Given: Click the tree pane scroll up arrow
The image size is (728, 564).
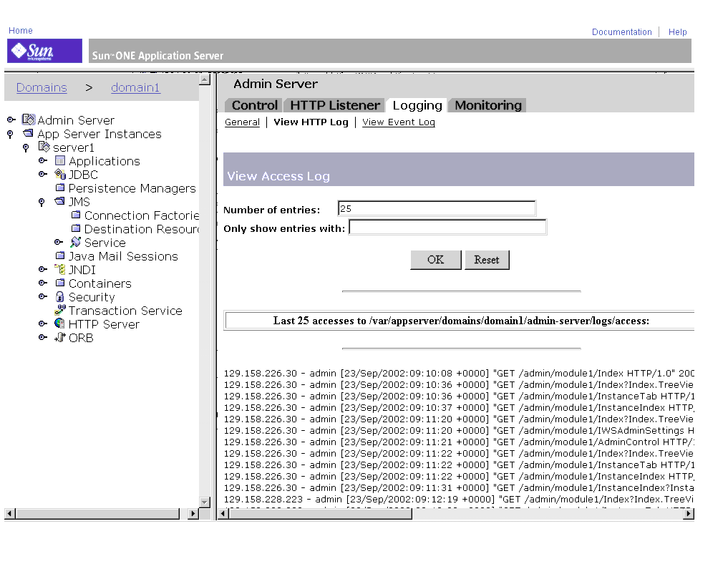Looking at the screenshot, I should (x=204, y=79).
